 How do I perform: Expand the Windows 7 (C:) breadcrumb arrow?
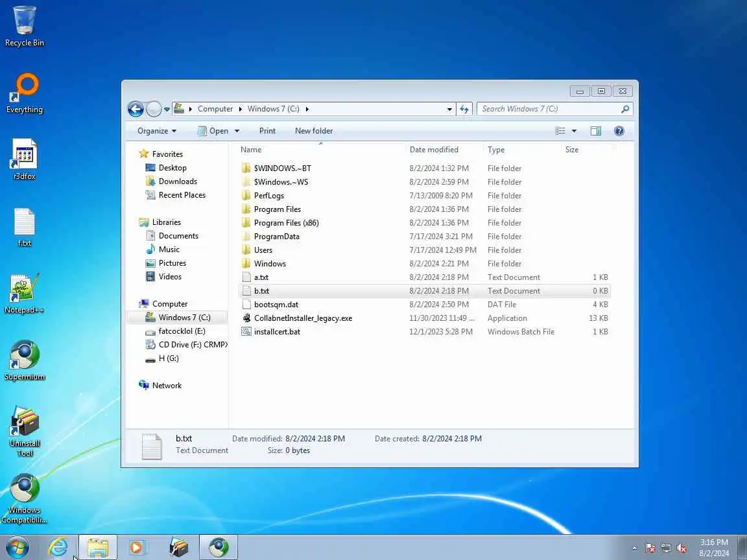pyautogui.click(x=307, y=109)
